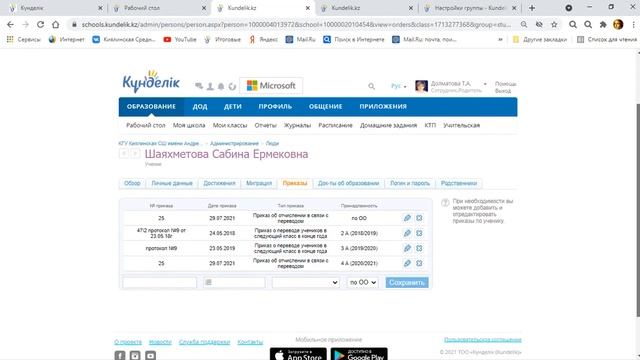
Task: Open browser extensions puzzle icon
Action: 603,24
